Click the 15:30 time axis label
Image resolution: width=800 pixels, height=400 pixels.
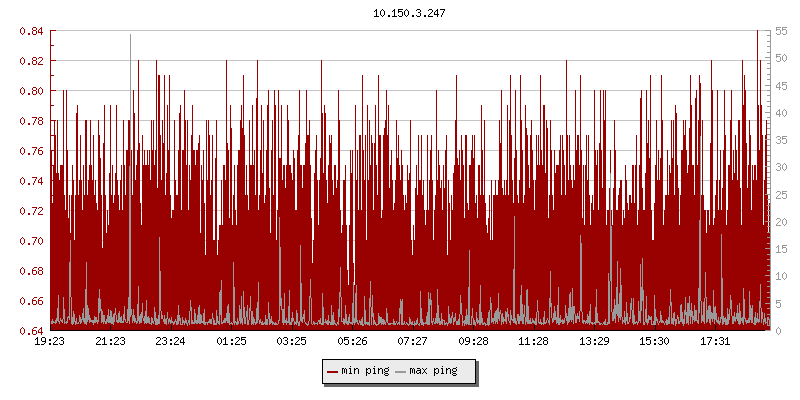pos(654,342)
